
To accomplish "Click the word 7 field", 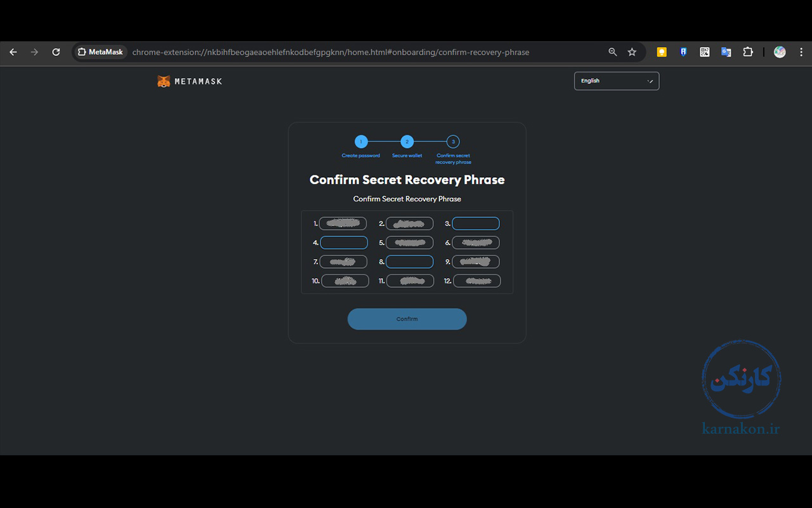I will (x=343, y=262).
